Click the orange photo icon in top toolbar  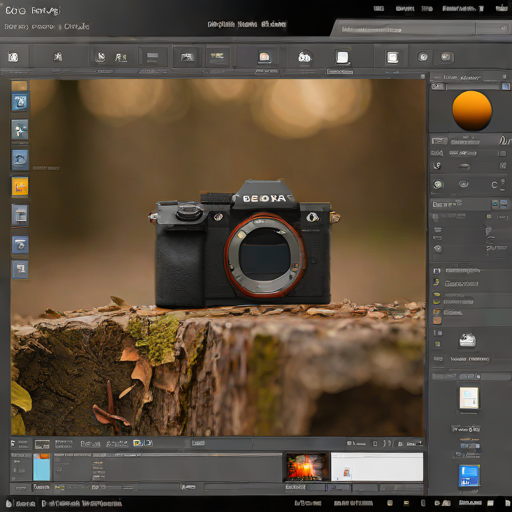264,57
